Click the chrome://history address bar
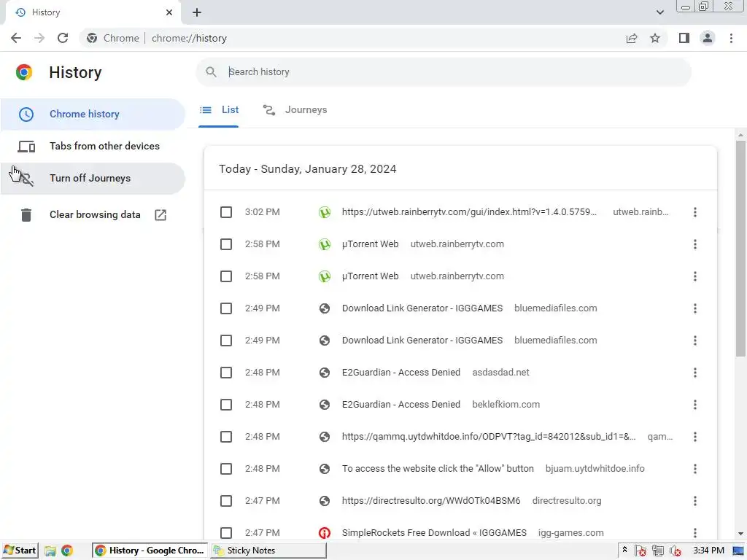 [189, 38]
